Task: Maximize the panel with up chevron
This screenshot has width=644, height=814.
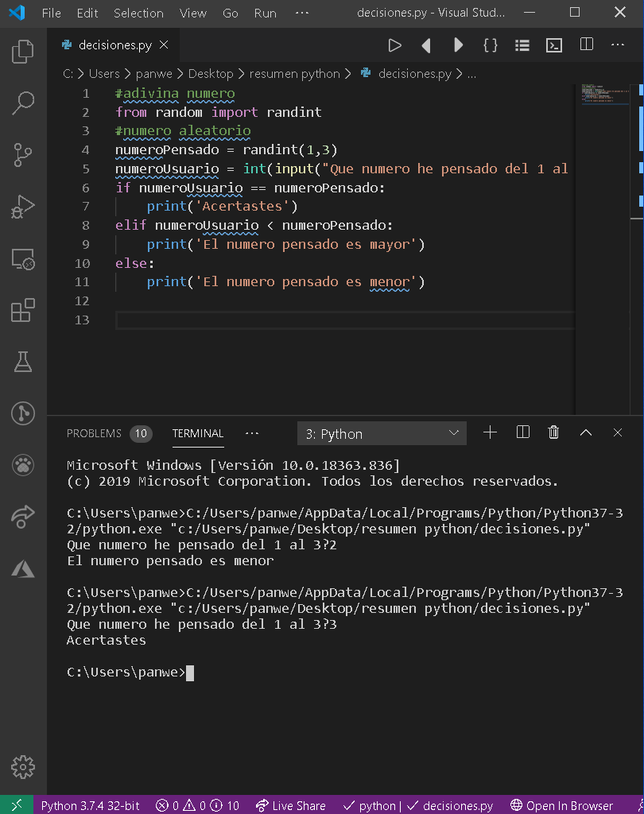Action: 586,432
